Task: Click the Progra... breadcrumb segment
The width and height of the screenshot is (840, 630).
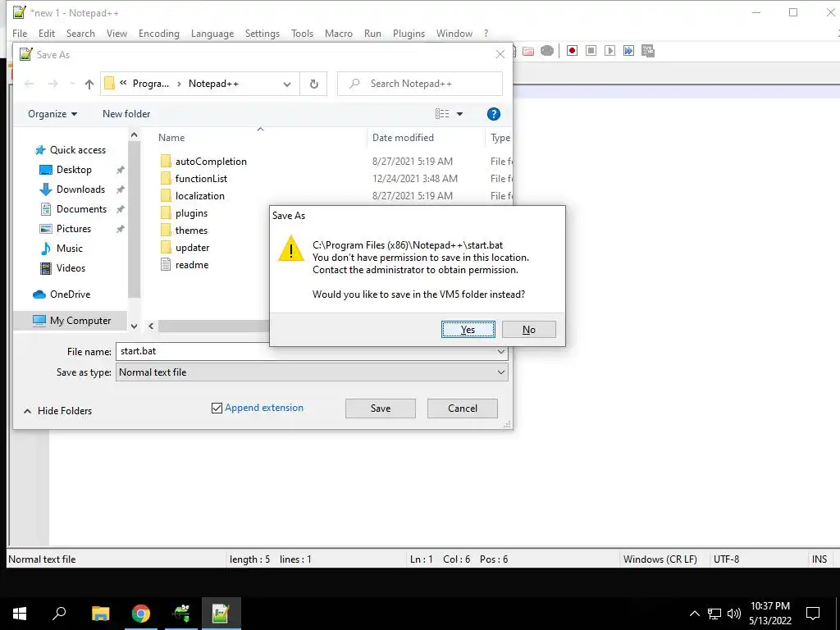Action: pos(151,84)
